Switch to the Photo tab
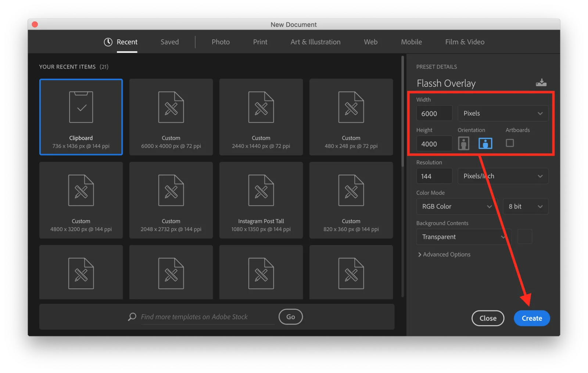The image size is (588, 373). 221,42
